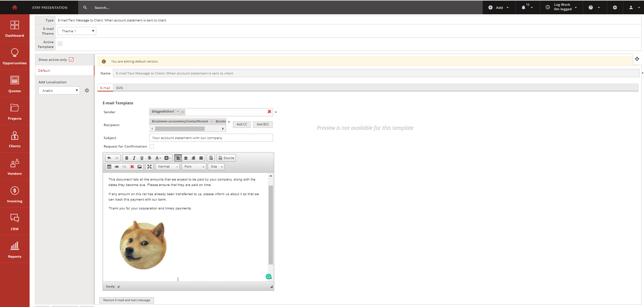Screen dimensions: 644x307
Task: Open CRM in the sidebar
Action: point(15,222)
